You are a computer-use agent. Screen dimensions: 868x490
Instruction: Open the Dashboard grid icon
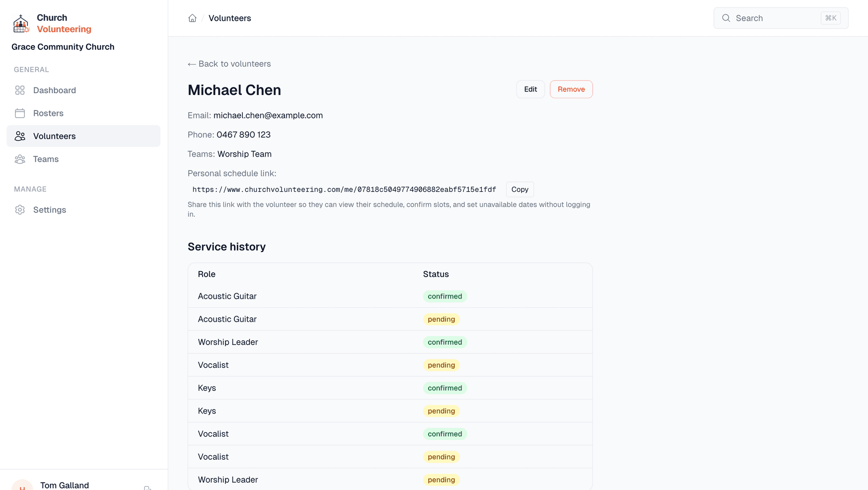(x=20, y=90)
